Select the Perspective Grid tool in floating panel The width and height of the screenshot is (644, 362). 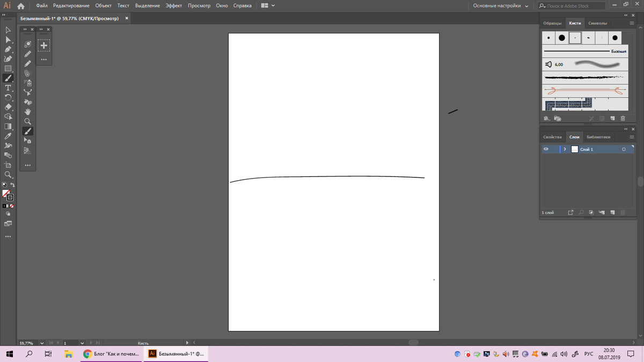[28, 150]
